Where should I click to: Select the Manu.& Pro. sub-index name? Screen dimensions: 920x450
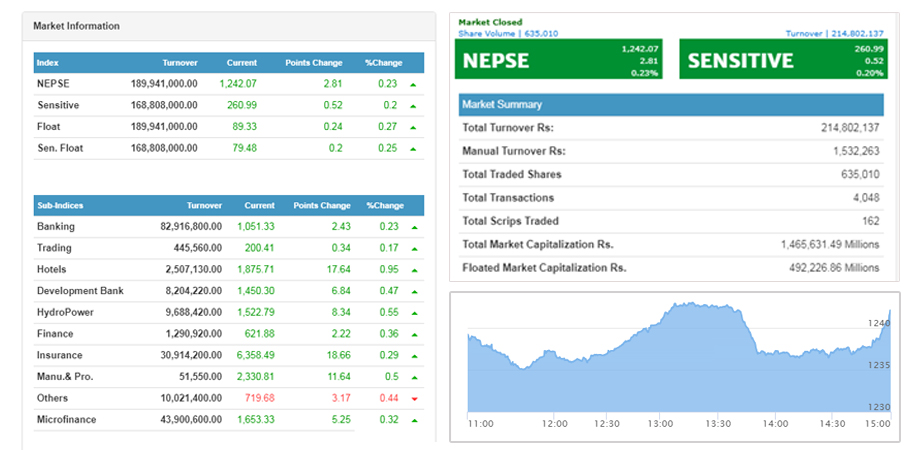click(x=65, y=377)
